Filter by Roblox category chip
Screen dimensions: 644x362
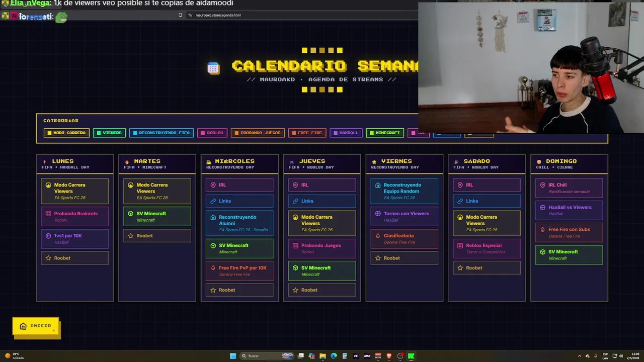(x=212, y=133)
